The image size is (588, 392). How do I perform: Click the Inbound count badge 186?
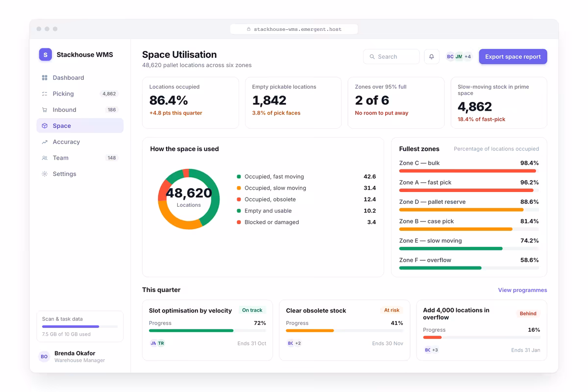click(x=112, y=110)
